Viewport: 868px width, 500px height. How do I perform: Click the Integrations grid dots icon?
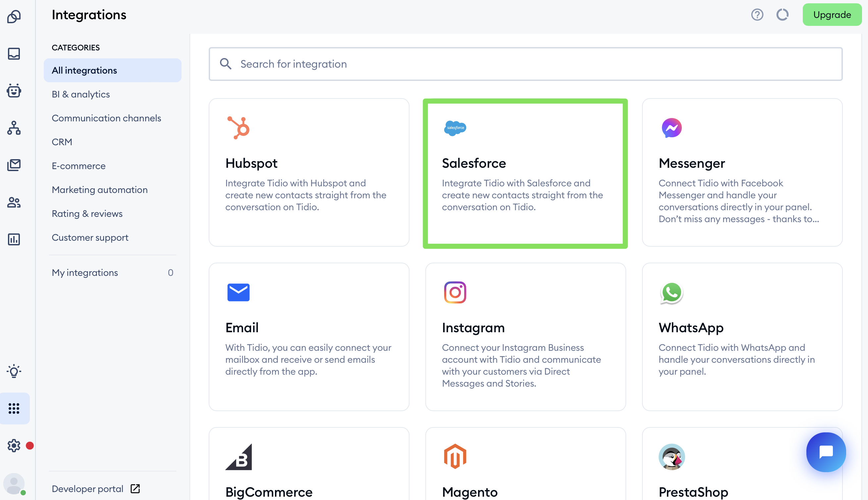pyautogui.click(x=14, y=408)
